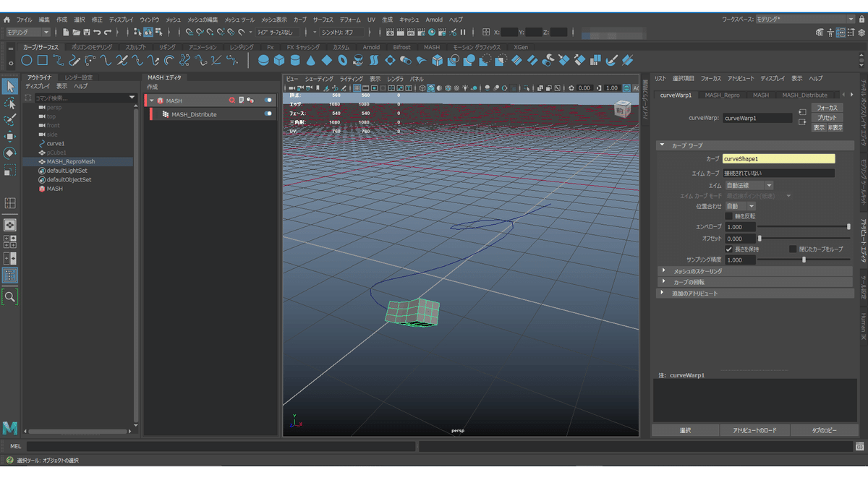
Task: Click the search magnifier icon in toolbox
Action: click(x=10, y=296)
